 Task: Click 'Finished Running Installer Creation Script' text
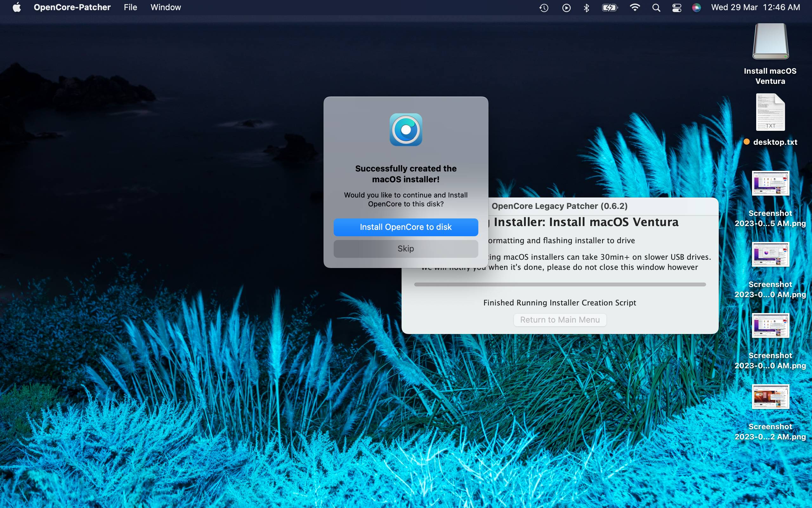pos(560,303)
